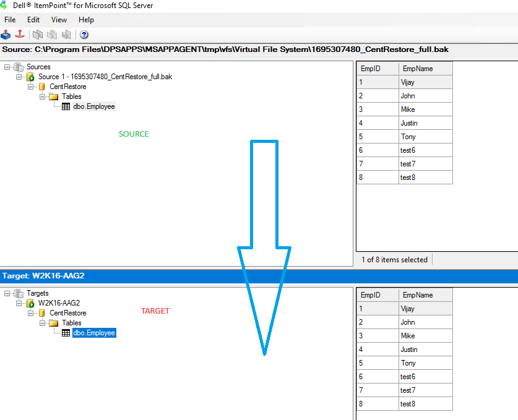Click the Open Source toolbar icon

[6, 35]
